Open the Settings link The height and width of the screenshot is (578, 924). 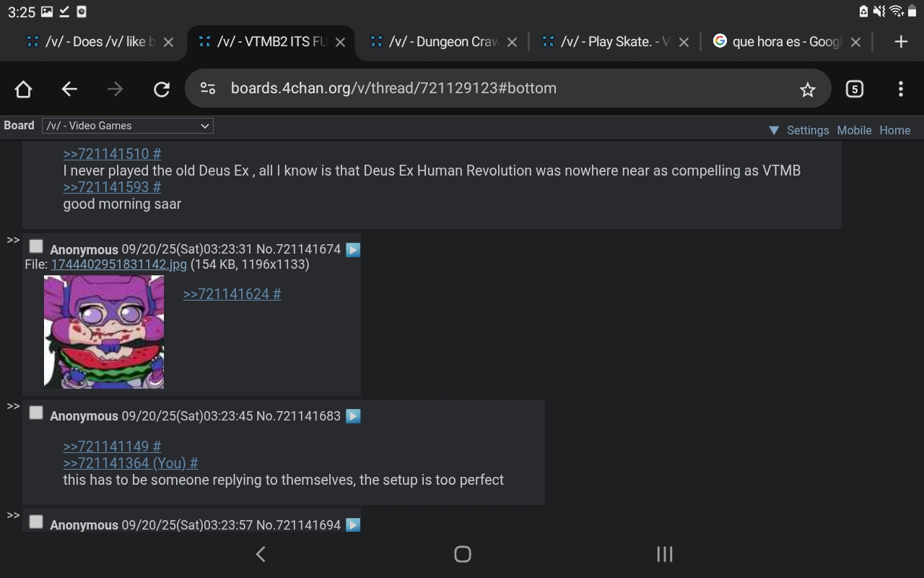point(808,130)
